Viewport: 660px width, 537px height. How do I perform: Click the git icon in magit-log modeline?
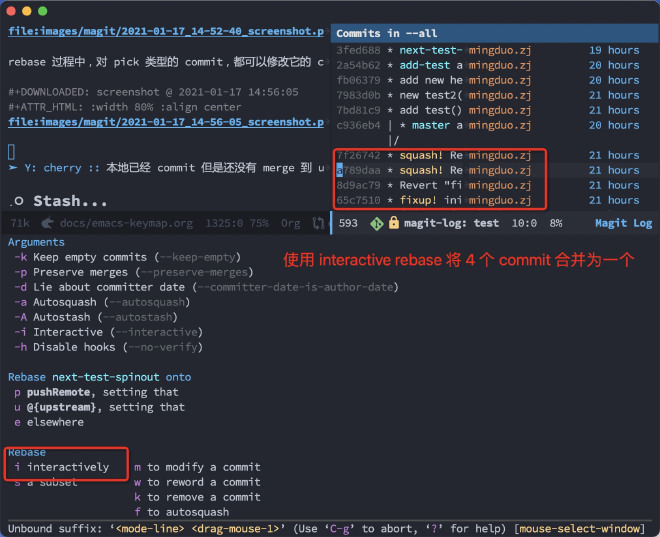tap(377, 223)
